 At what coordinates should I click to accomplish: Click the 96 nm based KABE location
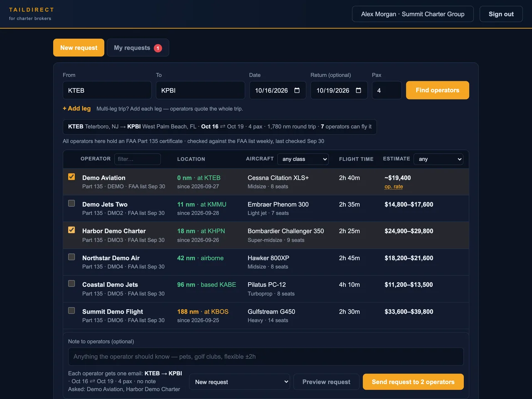coord(207,285)
